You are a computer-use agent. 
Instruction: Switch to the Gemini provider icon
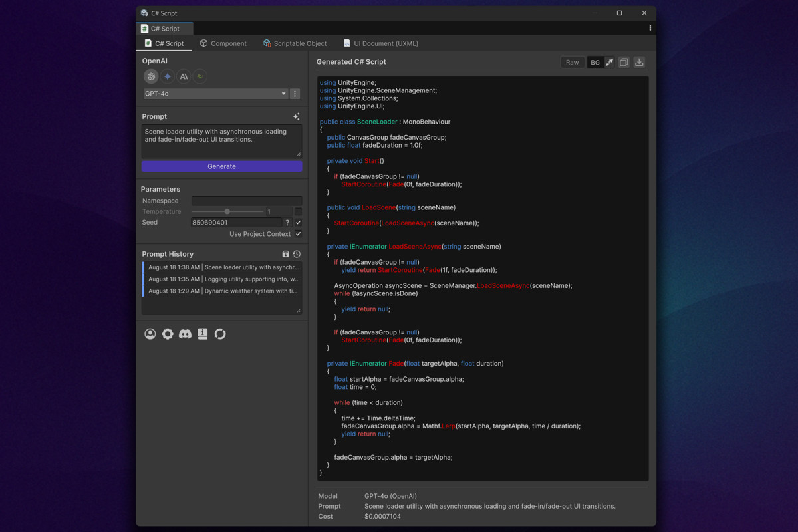[x=167, y=76]
